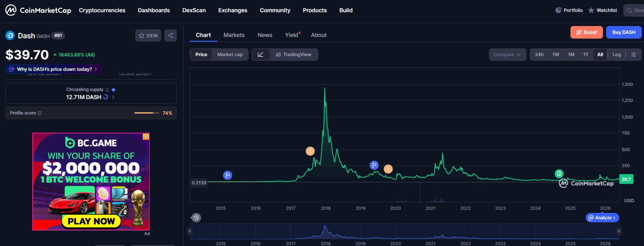Open the CoinMarketCap home logo
The image size is (644, 246).
click(x=38, y=10)
